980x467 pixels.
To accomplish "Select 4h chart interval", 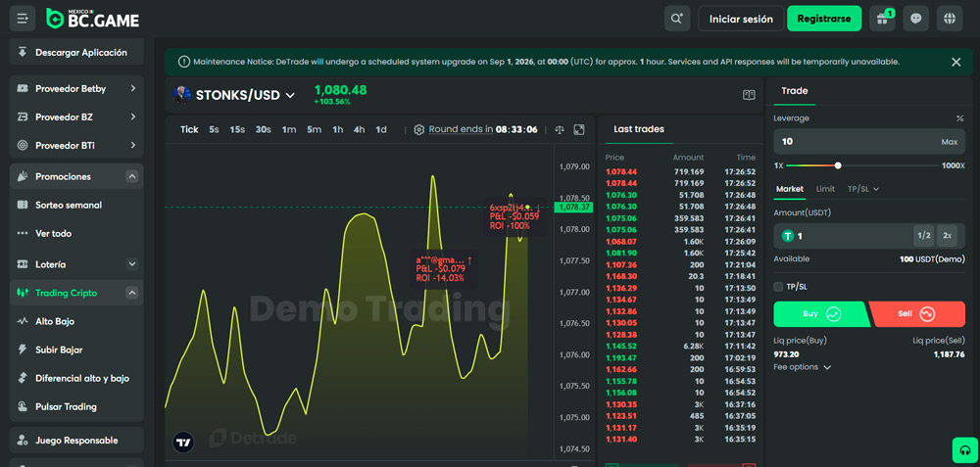I will point(359,130).
